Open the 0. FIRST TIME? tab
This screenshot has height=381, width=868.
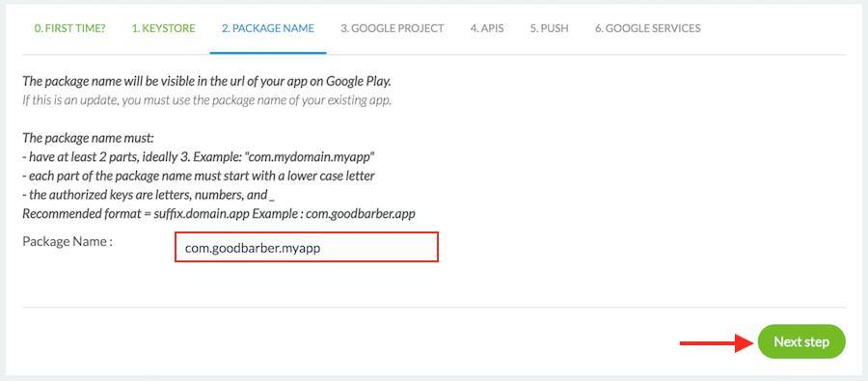pyautogui.click(x=69, y=28)
